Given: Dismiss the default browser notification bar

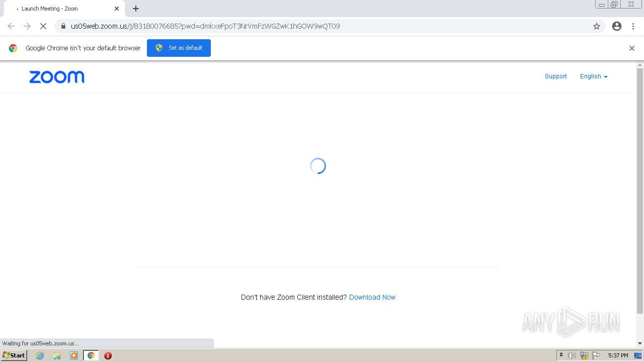Looking at the screenshot, I should click(x=632, y=48).
